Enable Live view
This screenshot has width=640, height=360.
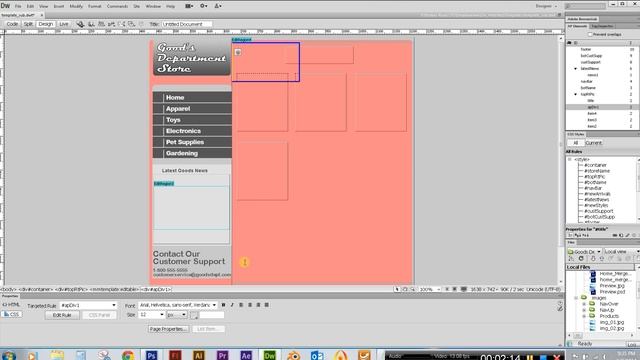64,24
